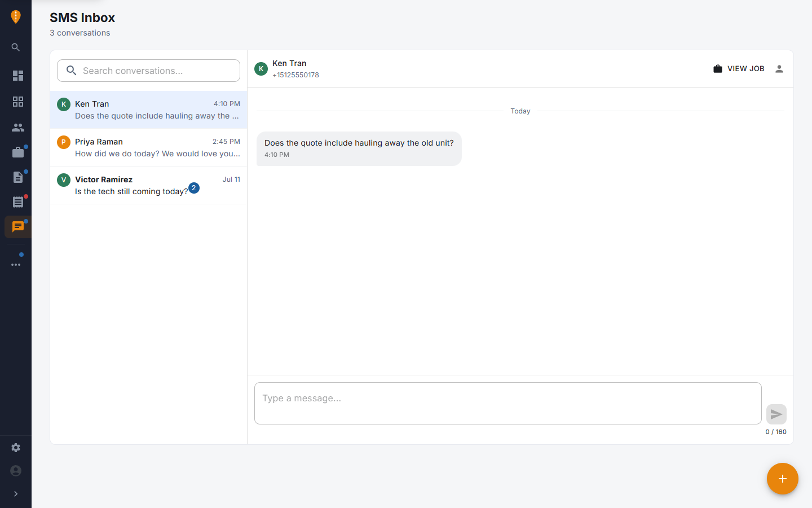Open the more options ellipsis in sidebar

(x=16, y=265)
